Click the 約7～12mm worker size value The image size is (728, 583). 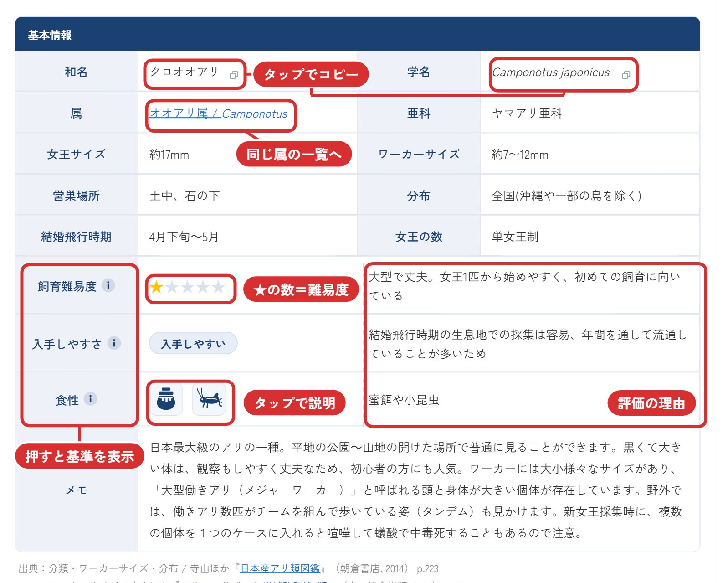tap(520, 155)
